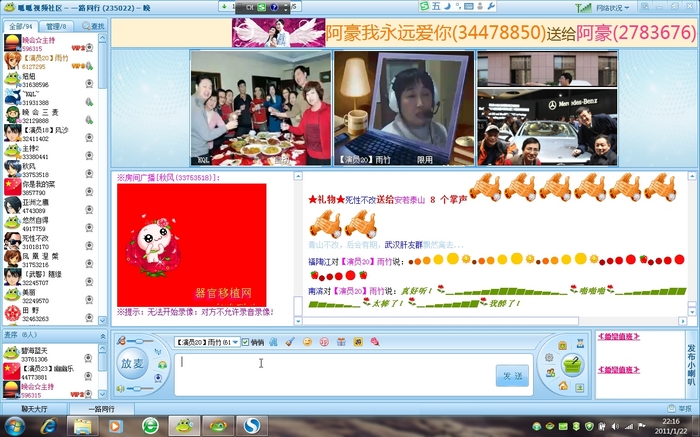This screenshot has height=437, width=700.
Task: Click the hourglass icon above the basket
Action: tap(580, 343)
